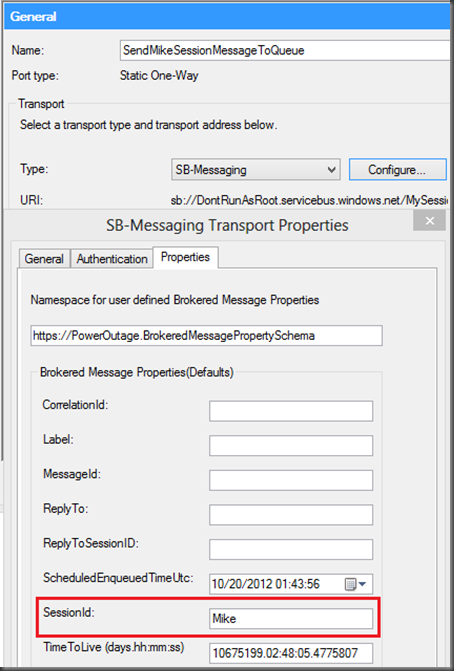
Task: Click the ScheduledEnqueuedTimeUtc date value
Action: click(x=266, y=584)
